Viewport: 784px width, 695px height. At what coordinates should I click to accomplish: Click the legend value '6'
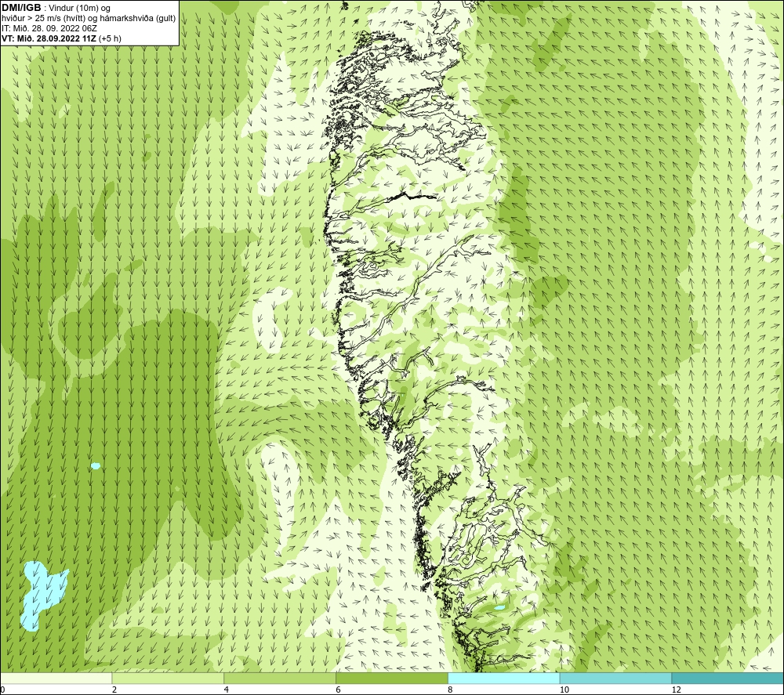(339, 690)
